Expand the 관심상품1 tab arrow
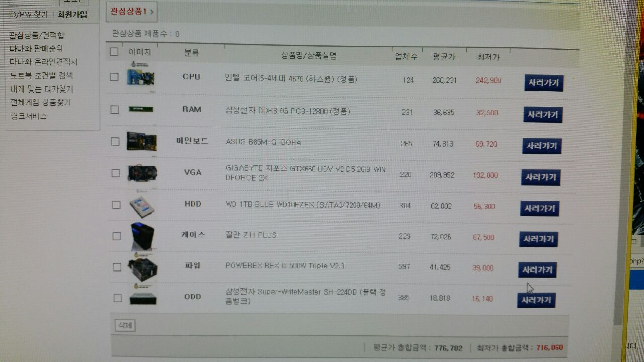The image size is (644, 362). tap(152, 11)
